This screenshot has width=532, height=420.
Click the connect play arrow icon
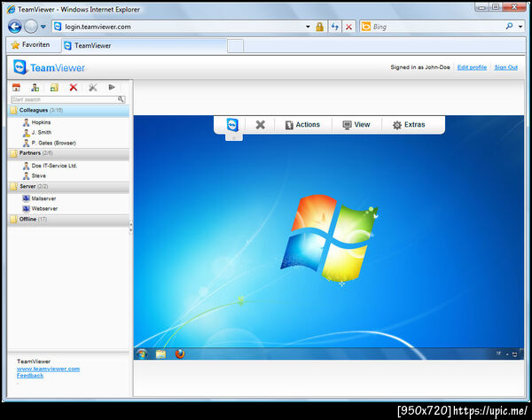(112, 87)
